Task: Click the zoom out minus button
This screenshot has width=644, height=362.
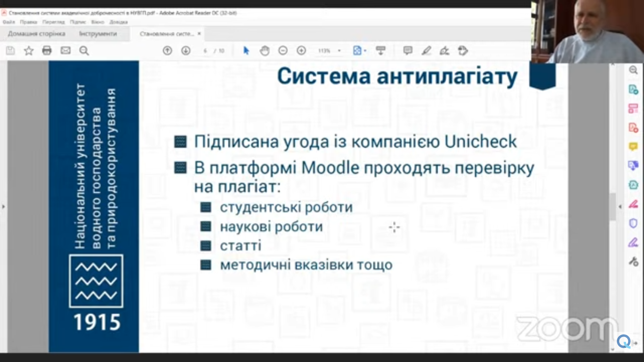Action: click(x=283, y=51)
